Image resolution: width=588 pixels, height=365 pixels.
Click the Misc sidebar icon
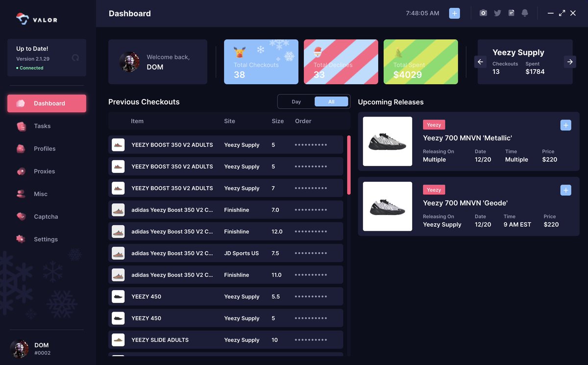pos(21,194)
